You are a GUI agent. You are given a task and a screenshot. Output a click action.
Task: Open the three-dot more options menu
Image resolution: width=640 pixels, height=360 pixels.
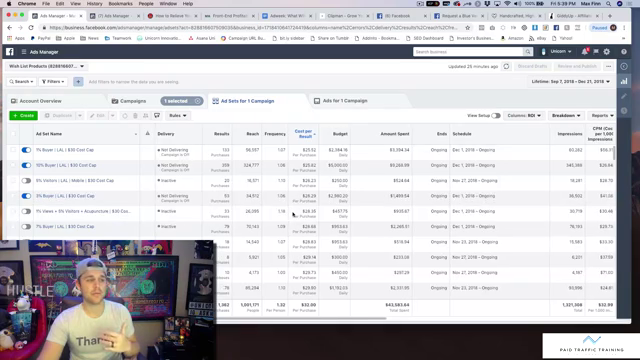pos(609,66)
